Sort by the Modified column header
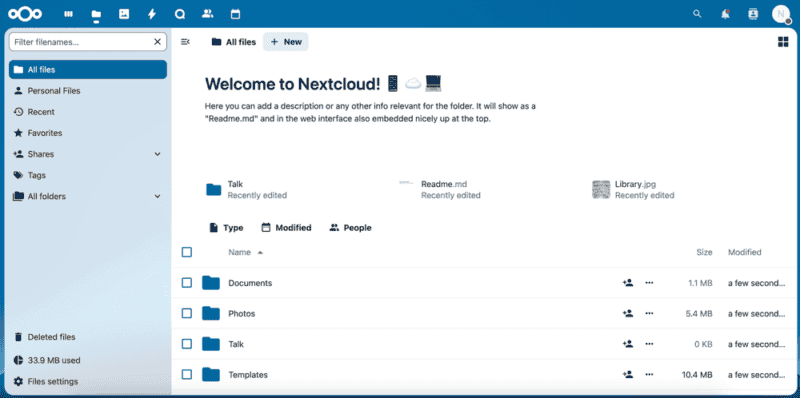 point(744,252)
